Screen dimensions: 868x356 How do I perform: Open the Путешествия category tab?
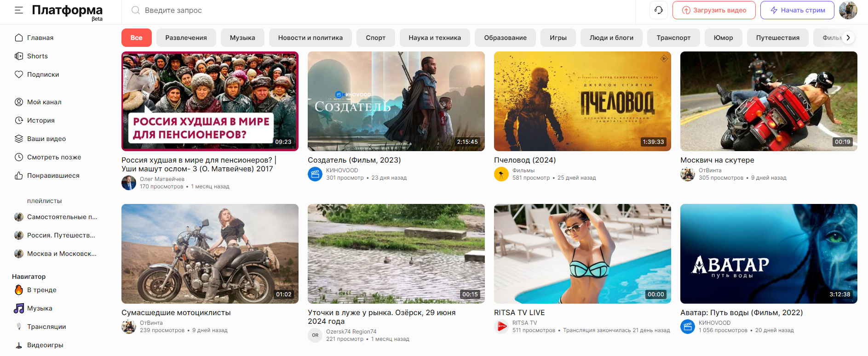(778, 38)
